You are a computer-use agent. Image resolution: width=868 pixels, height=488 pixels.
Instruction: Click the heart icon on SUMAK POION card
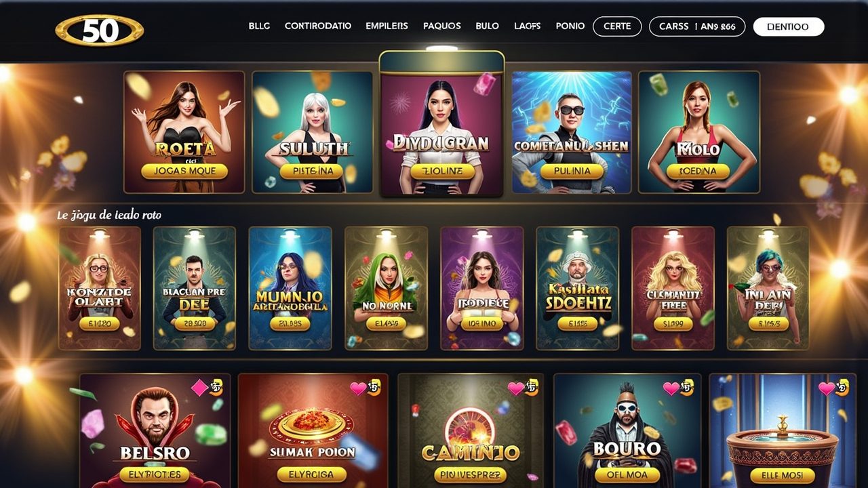click(357, 388)
